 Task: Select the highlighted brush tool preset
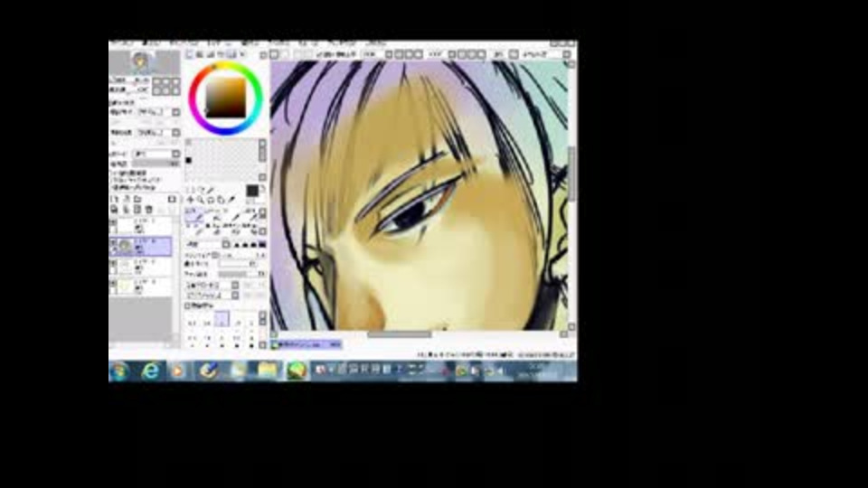pyautogui.click(x=193, y=215)
